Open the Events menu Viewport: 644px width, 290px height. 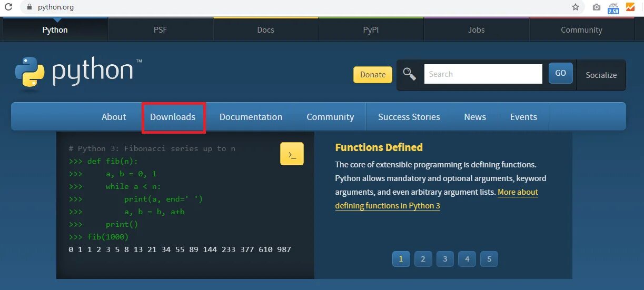pyautogui.click(x=523, y=117)
